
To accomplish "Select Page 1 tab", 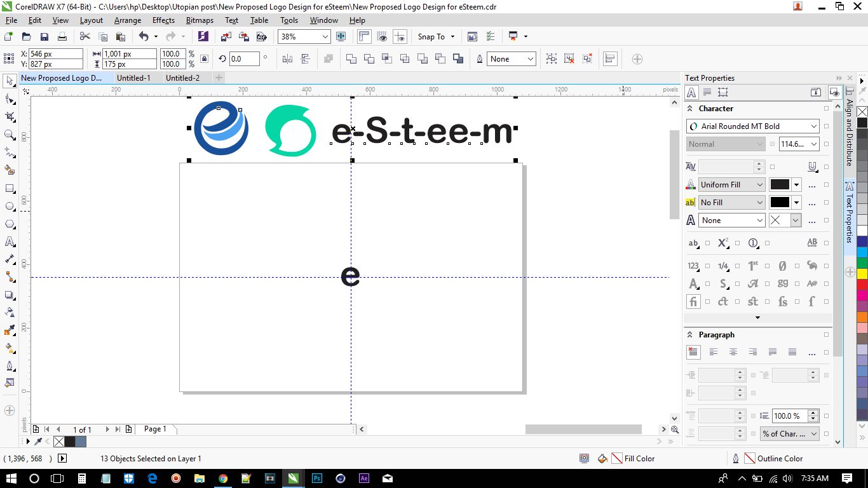I will 155,429.
